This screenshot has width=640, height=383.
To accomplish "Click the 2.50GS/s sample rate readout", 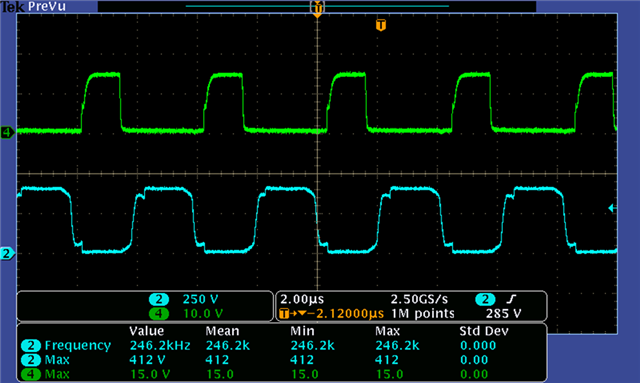I will point(419,299).
